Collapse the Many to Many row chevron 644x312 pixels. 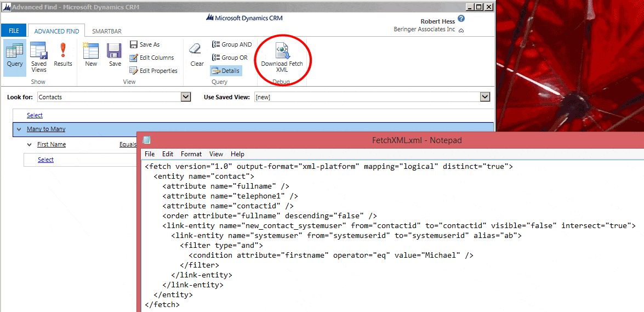[19, 129]
